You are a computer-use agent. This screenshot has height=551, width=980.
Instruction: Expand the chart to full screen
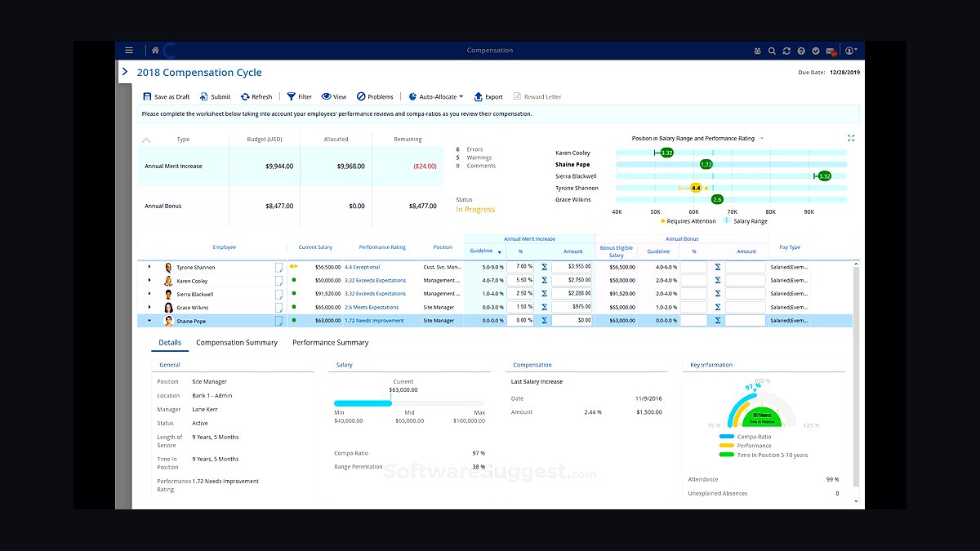pos(851,138)
